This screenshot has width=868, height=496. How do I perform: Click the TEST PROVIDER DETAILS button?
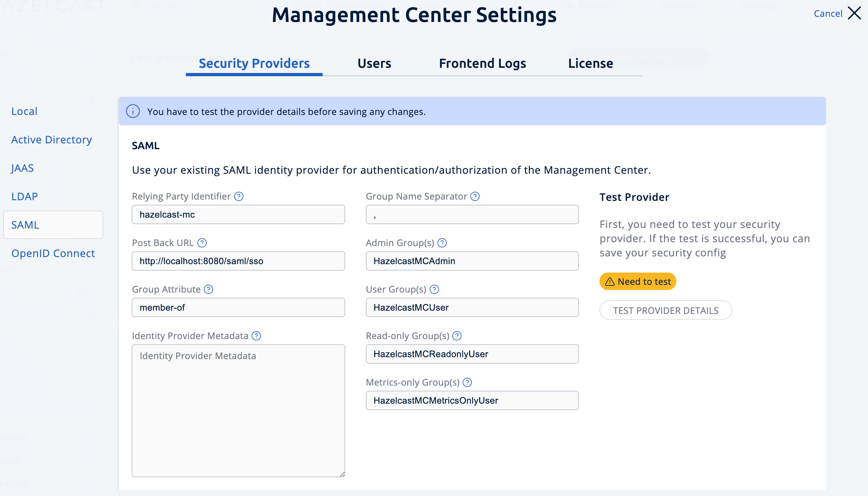[x=665, y=310]
